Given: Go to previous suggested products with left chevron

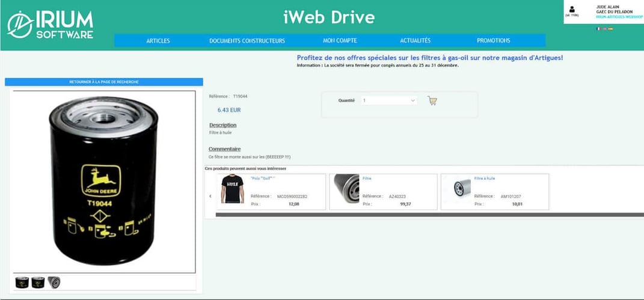Looking at the screenshot, I should (210, 196).
